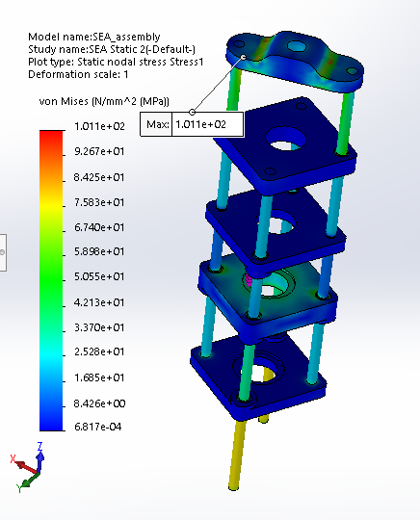
Task: Click the 'Model name:SEA_assembly' text
Action: pos(94,37)
